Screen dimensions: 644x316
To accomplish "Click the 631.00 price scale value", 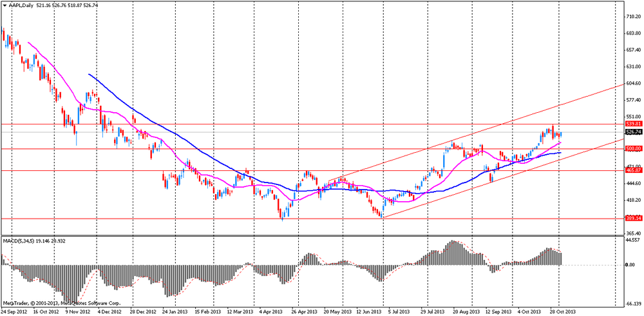I will click(633, 66).
